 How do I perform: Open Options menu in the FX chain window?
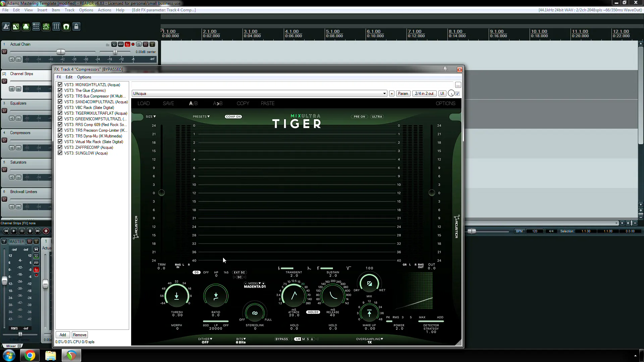coord(84,77)
